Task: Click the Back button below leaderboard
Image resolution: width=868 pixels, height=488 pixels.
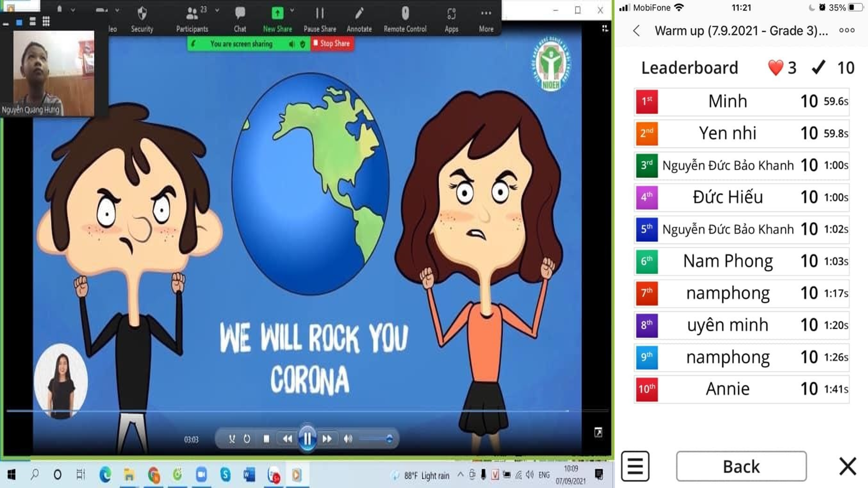Action: pyautogui.click(x=741, y=466)
